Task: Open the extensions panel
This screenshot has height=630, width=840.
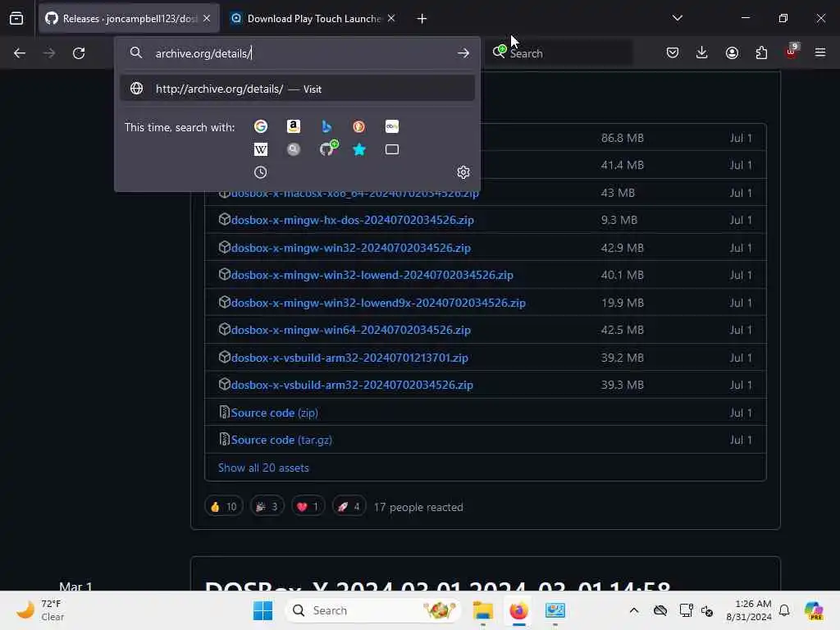Action: click(x=761, y=52)
